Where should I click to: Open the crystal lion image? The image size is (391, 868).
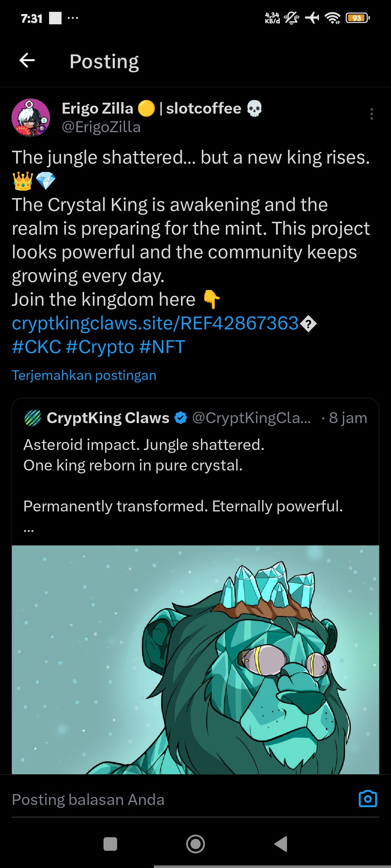(195, 659)
